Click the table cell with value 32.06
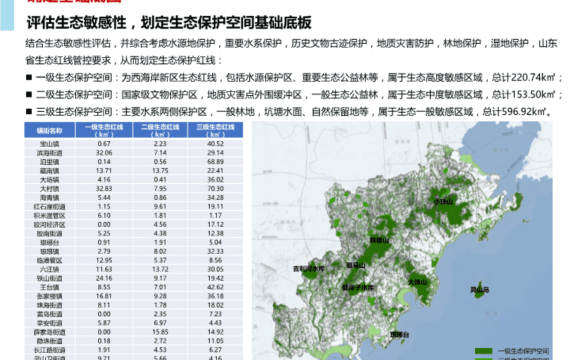Screen dimensions: 570x360 (104, 153)
